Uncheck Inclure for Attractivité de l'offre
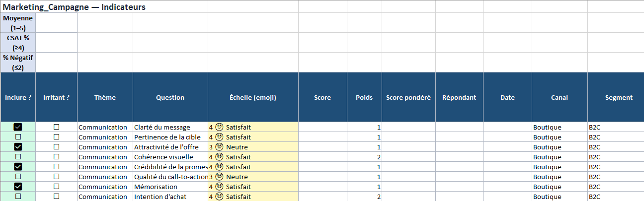 [18, 147]
